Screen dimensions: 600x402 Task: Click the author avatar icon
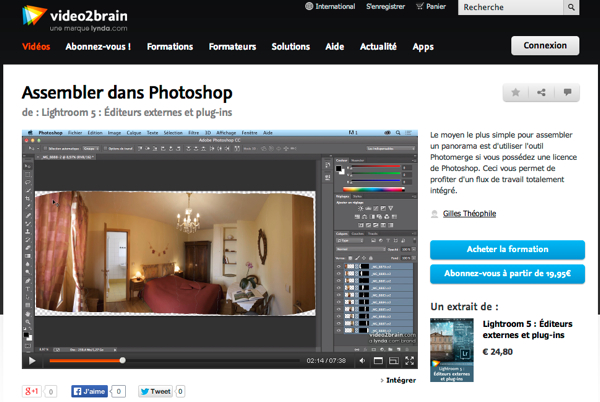click(434, 214)
